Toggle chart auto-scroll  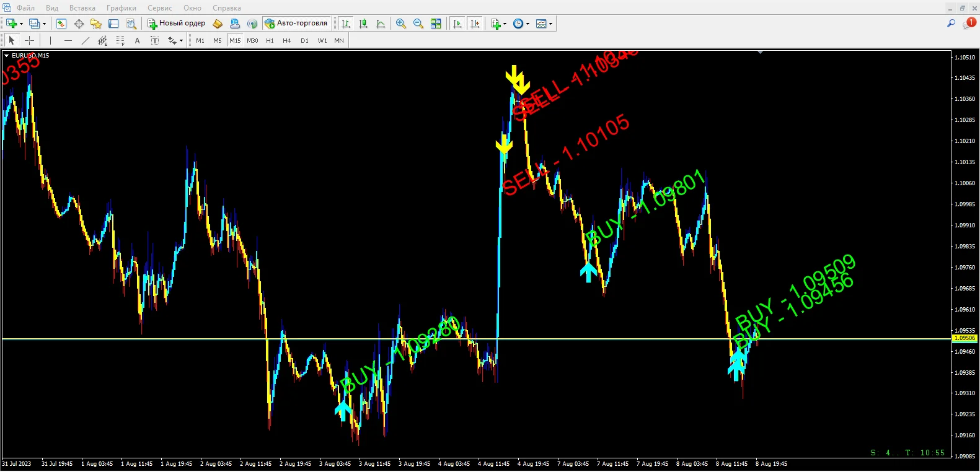click(457, 24)
